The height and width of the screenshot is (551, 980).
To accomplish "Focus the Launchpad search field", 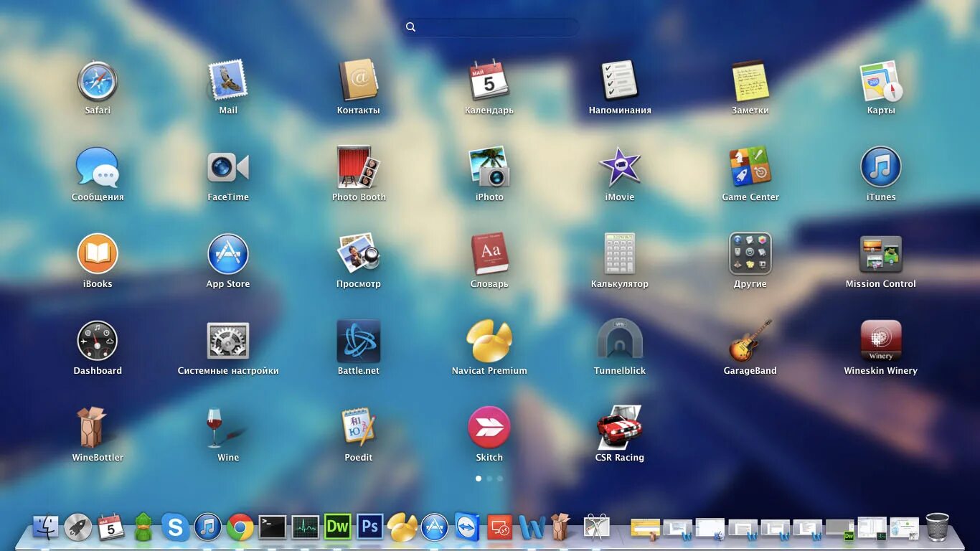I will pyautogui.click(x=490, y=27).
